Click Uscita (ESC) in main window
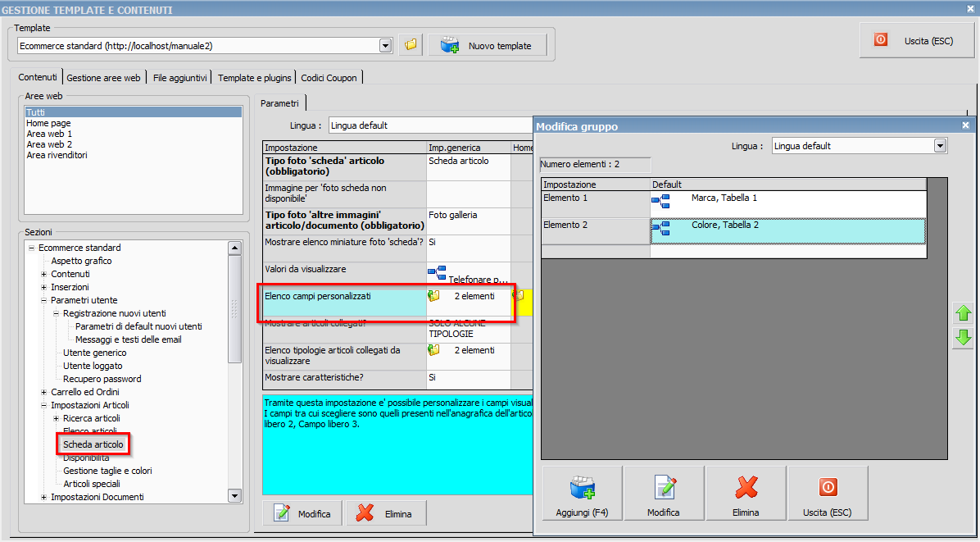Viewport: 980px width, 542px height. pos(915,41)
